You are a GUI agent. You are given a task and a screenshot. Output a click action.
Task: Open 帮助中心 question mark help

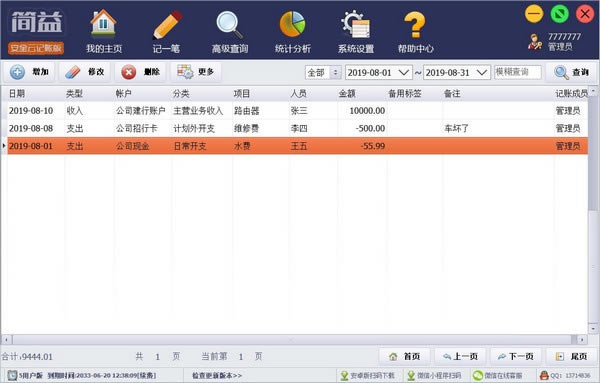tap(416, 31)
